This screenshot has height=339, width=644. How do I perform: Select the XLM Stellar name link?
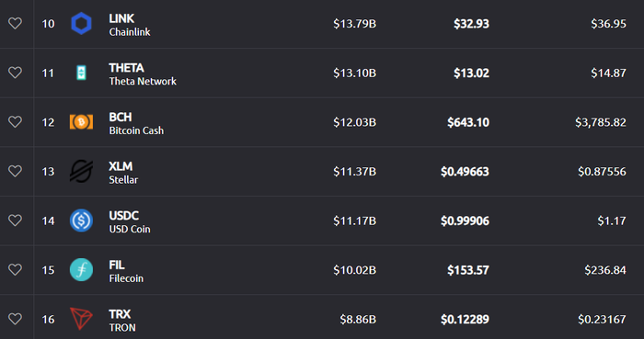click(x=123, y=173)
